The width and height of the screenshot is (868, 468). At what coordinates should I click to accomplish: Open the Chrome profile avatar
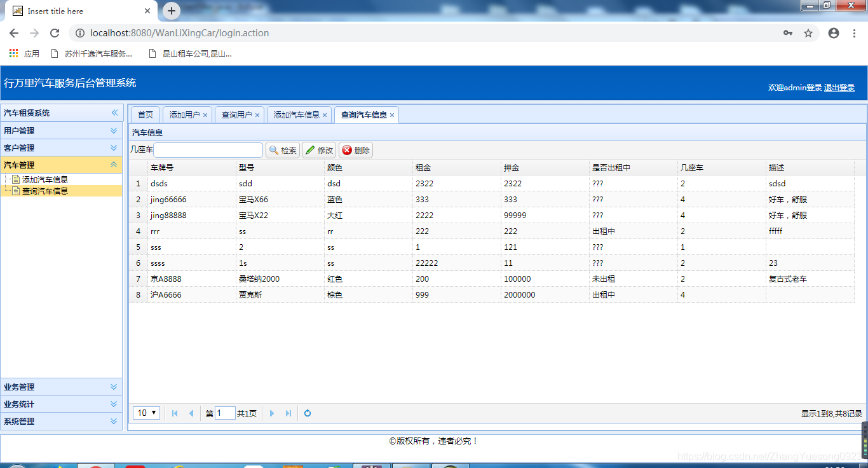point(834,33)
